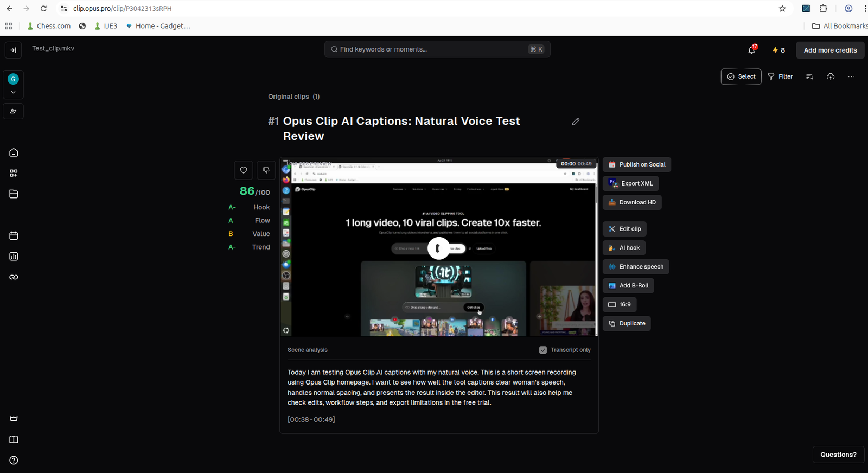
Task: Dislike the clip with thumbs-down button
Action: click(266, 170)
